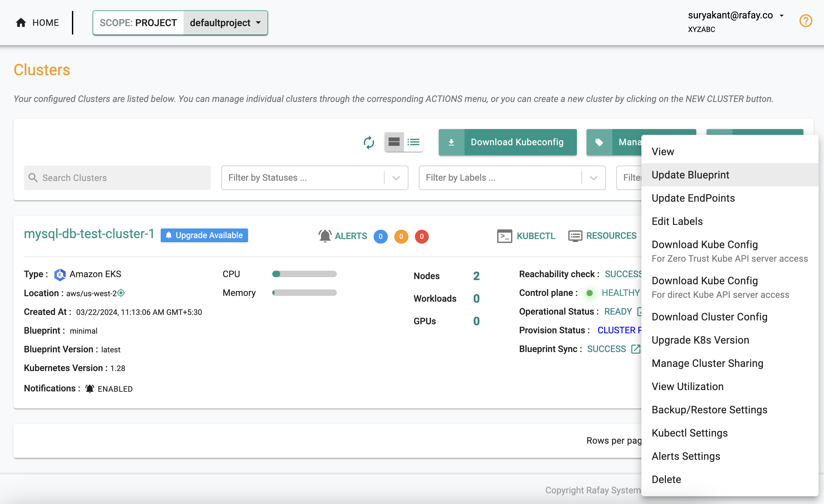
Task: Click the SCOPE: PROJECT label
Action: coord(138,23)
